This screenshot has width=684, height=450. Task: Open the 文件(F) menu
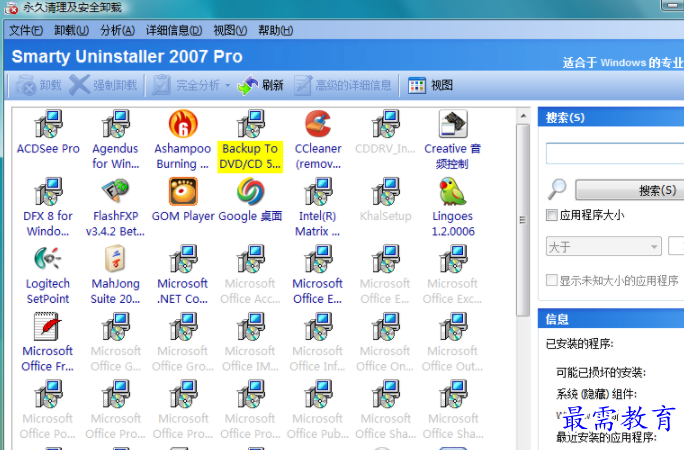click(26, 31)
